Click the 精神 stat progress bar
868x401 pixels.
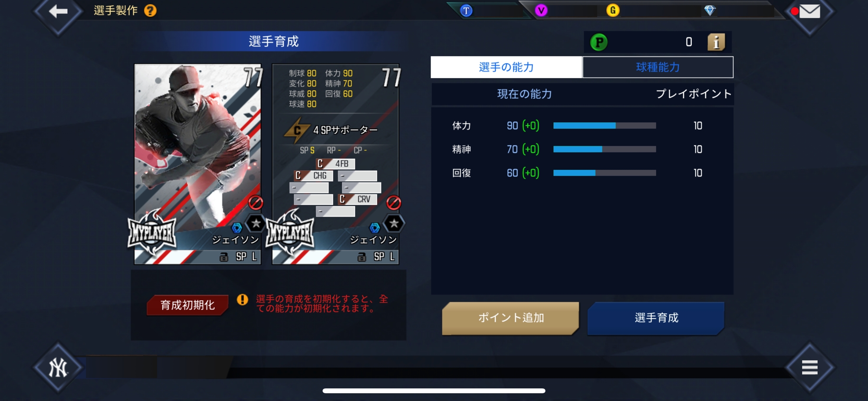605,149
